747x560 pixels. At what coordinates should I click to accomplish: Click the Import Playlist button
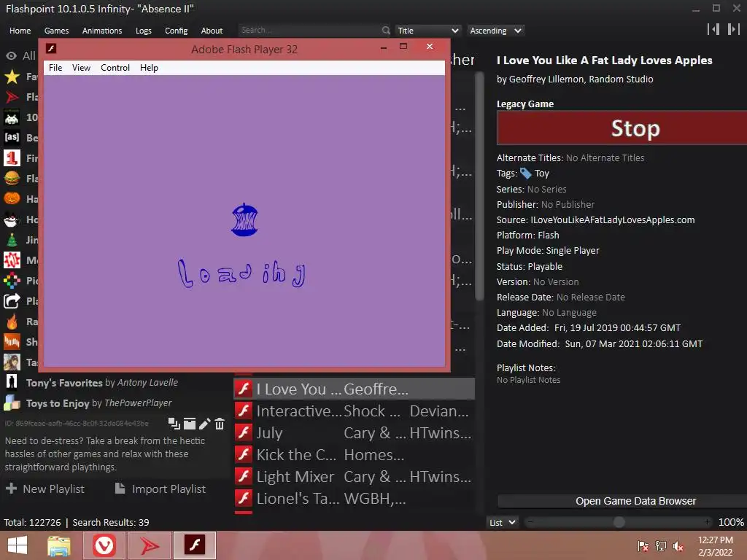click(160, 489)
